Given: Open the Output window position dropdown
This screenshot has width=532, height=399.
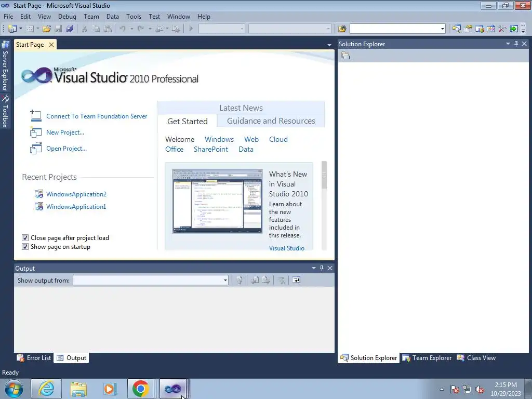Looking at the screenshot, I should 313,268.
